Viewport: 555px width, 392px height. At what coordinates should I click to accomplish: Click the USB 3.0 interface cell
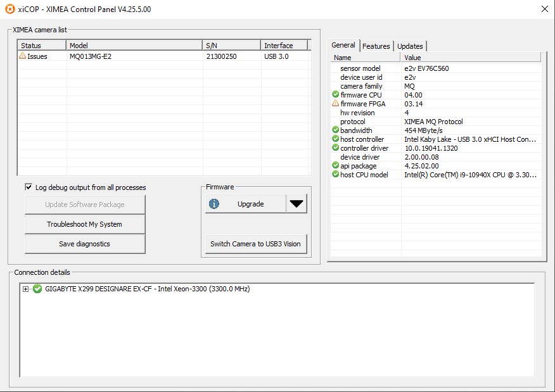coord(276,56)
